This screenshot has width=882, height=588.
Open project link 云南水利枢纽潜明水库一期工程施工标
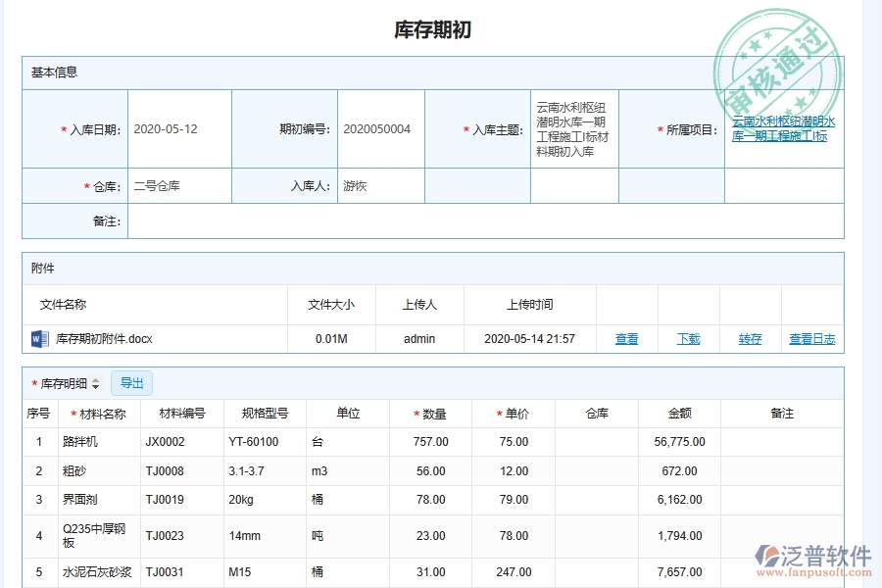[782, 129]
